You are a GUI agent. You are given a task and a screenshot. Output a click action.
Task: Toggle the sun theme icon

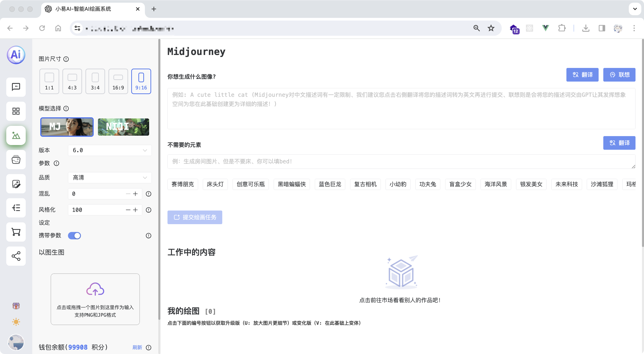point(16,322)
